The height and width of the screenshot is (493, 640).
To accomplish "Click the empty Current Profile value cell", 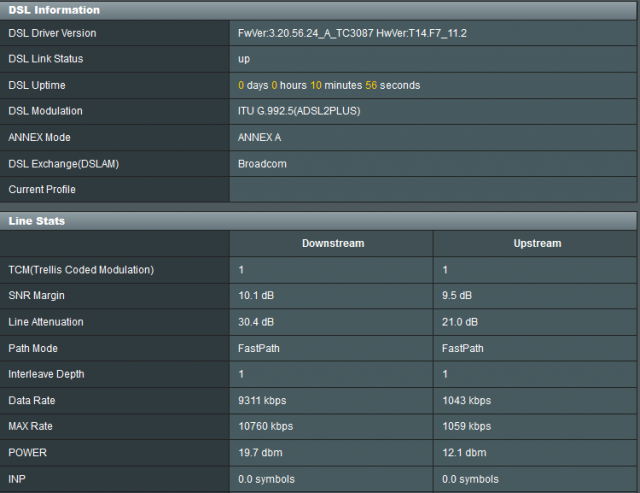I will point(433,189).
